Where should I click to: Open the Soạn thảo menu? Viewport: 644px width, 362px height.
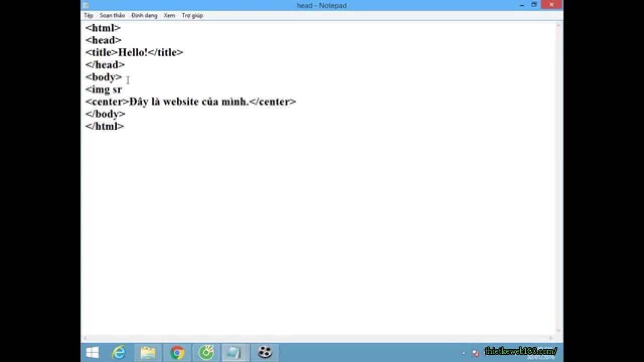[112, 15]
